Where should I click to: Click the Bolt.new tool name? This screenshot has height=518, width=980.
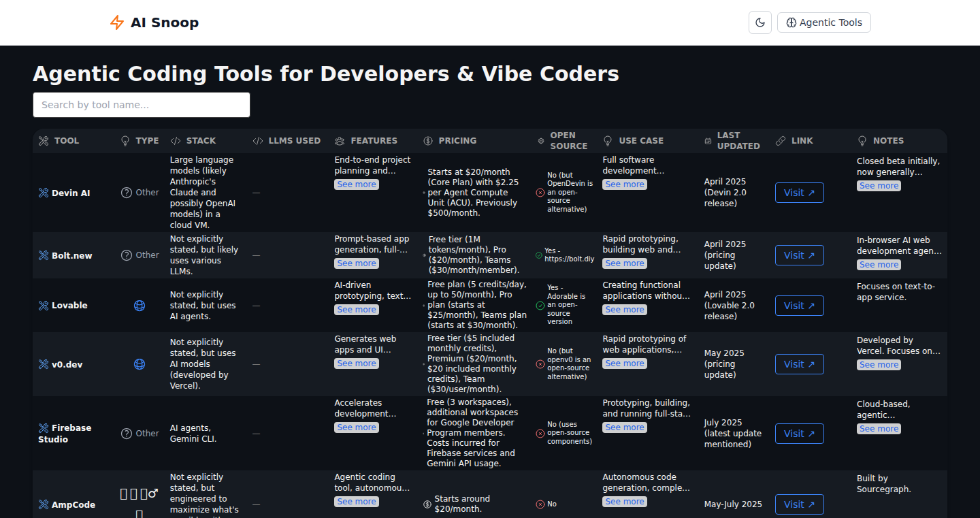pyautogui.click(x=72, y=256)
